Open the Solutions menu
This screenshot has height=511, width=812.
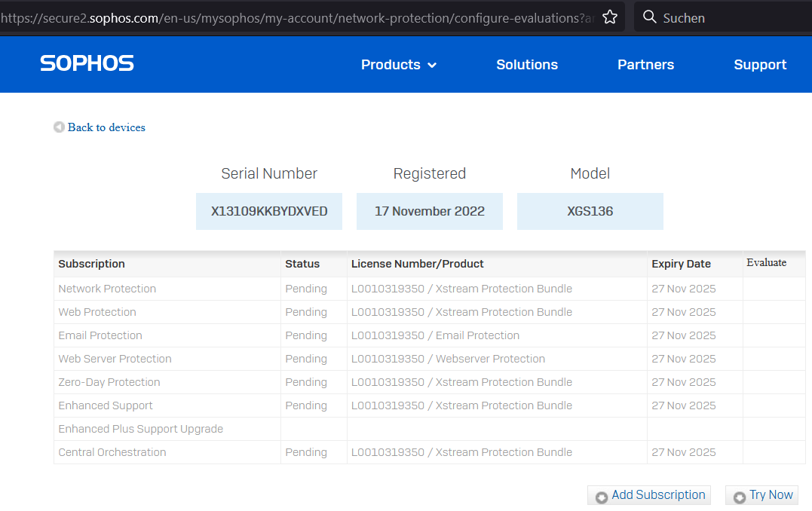(527, 65)
